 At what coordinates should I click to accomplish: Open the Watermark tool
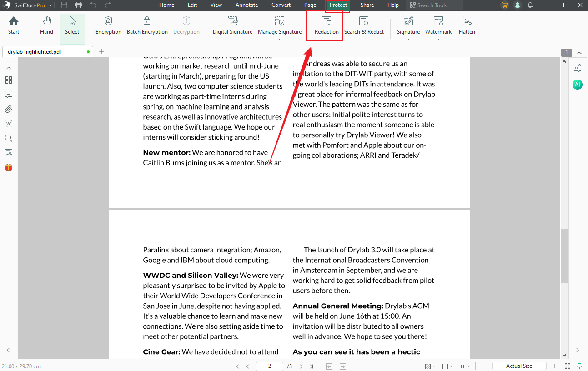pos(437,26)
